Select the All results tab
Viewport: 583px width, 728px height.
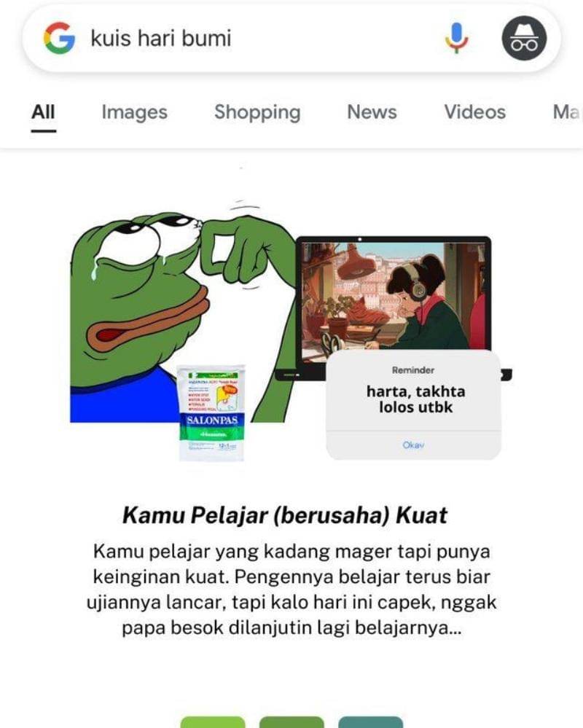(43, 112)
